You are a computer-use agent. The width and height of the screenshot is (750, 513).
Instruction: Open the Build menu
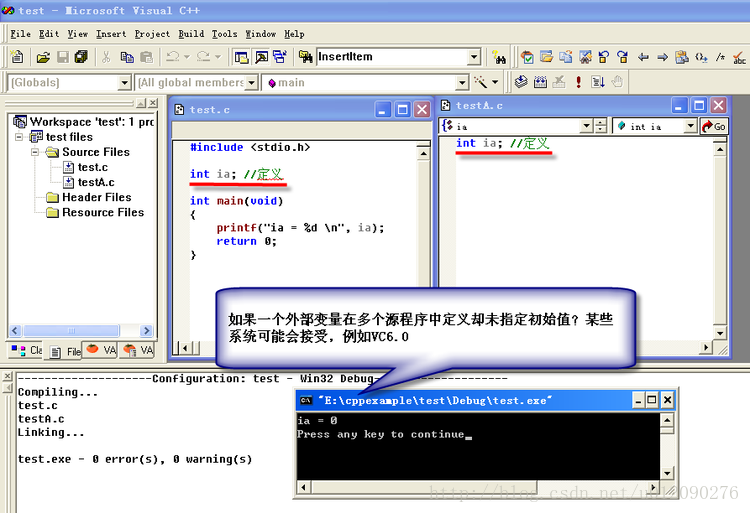click(191, 34)
